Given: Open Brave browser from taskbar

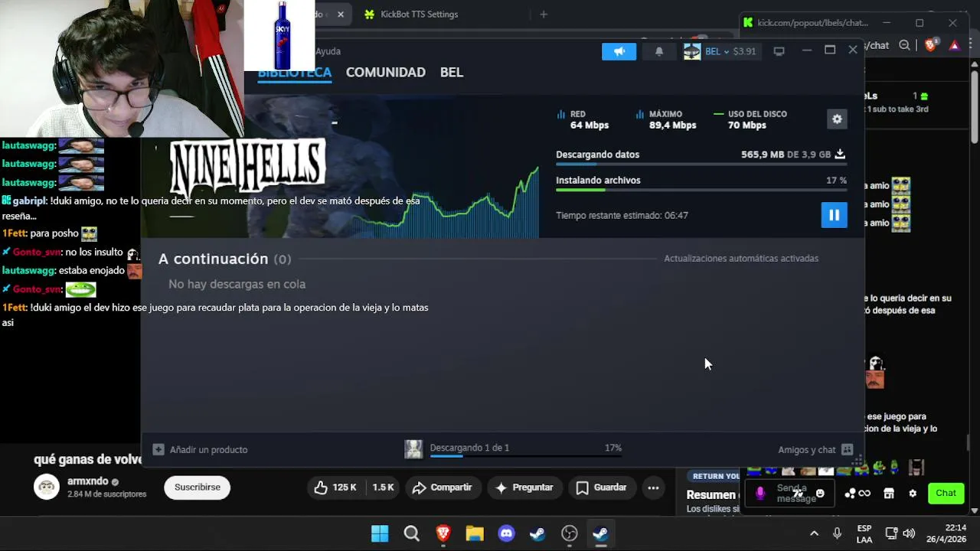Looking at the screenshot, I should (443, 533).
